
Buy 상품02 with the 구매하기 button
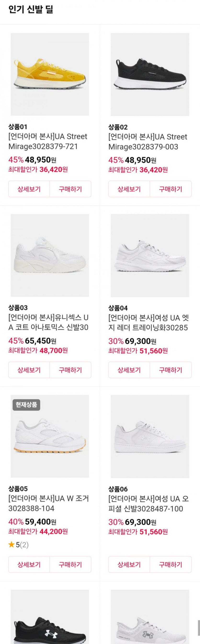click(x=171, y=189)
